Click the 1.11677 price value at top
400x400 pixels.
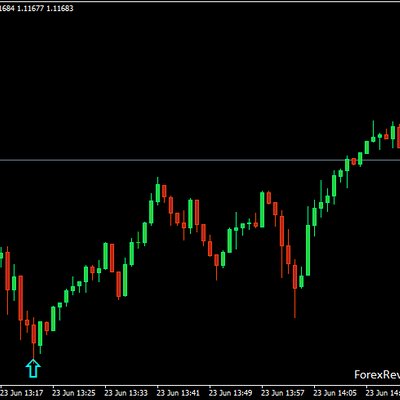click(x=30, y=8)
